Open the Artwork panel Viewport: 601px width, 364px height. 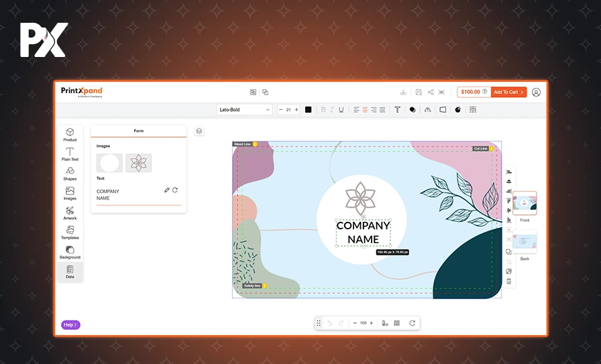click(x=70, y=212)
